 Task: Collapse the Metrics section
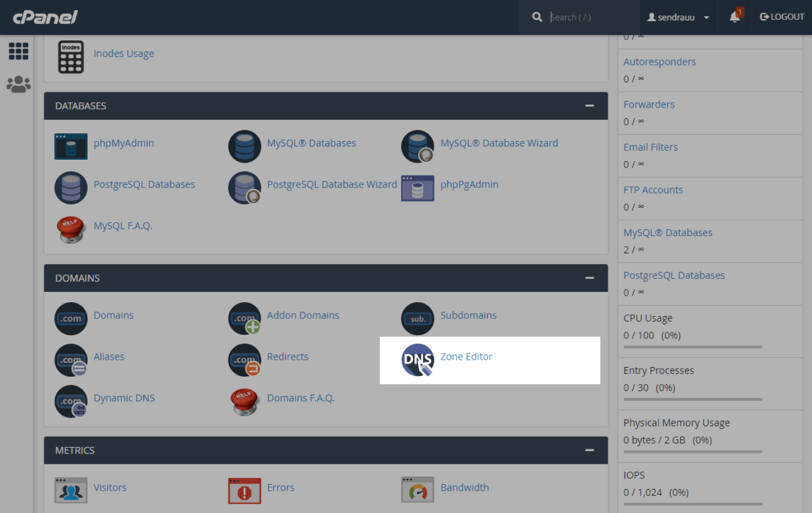pos(589,450)
